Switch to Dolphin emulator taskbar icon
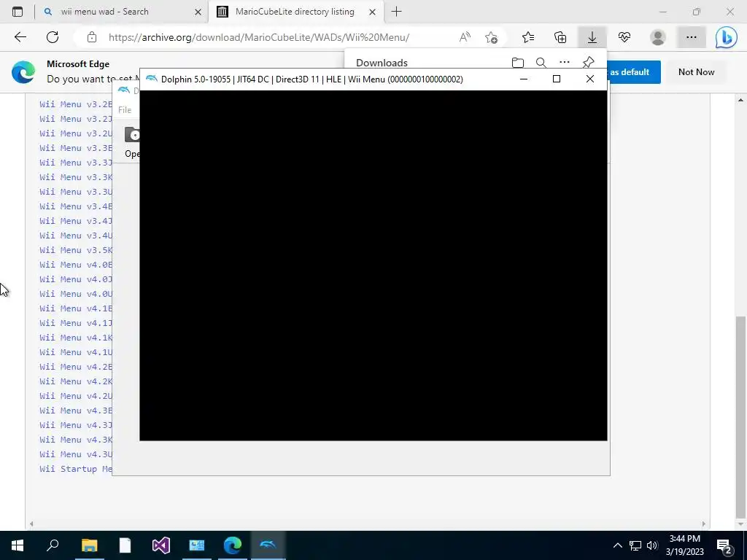Image resolution: width=747 pixels, height=560 pixels. (x=268, y=545)
